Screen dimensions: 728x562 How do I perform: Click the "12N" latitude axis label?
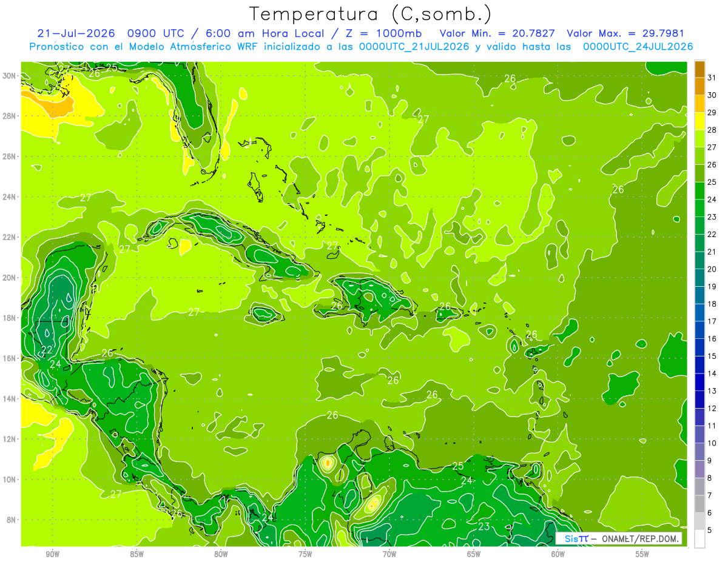tap(8, 439)
